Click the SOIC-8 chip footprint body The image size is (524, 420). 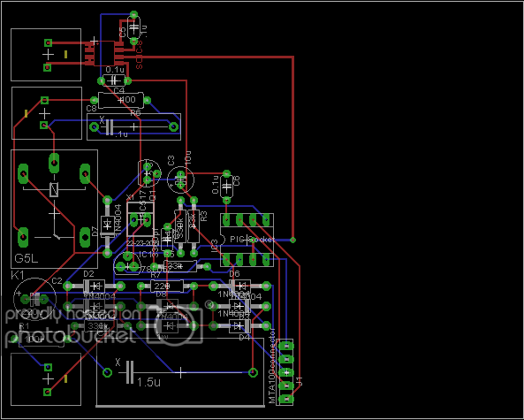point(104,53)
